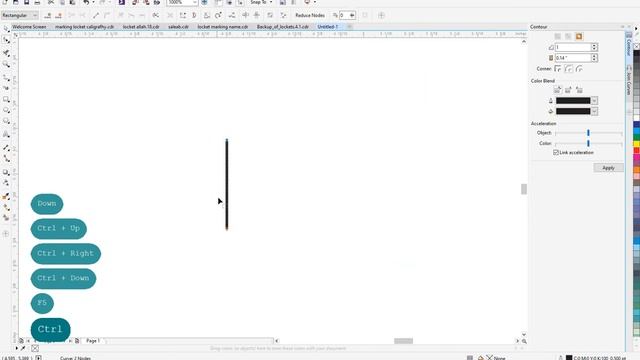Expand the color palette flyout arrow
The height and width of the screenshot is (360, 640).
point(636,29)
